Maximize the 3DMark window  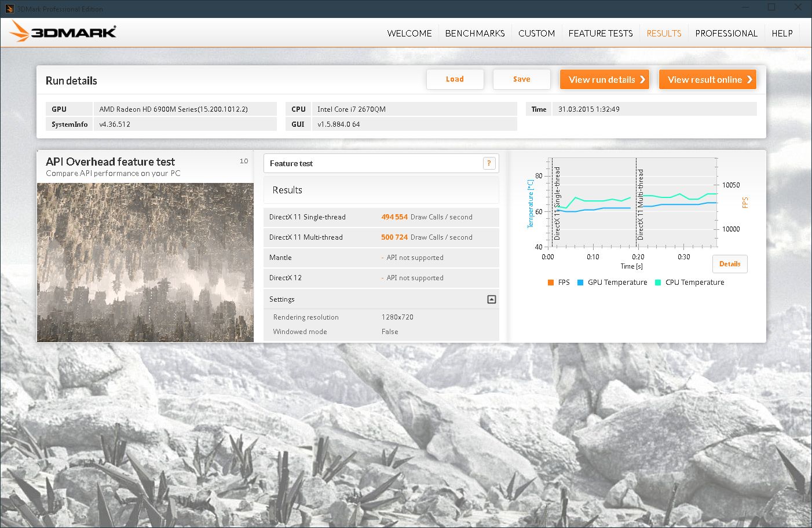point(771,8)
